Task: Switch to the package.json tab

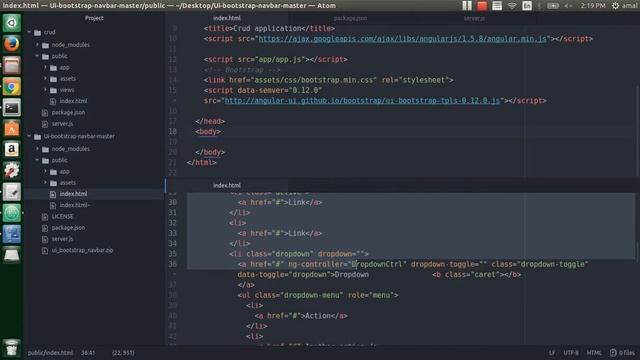Action: (x=350, y=18)
